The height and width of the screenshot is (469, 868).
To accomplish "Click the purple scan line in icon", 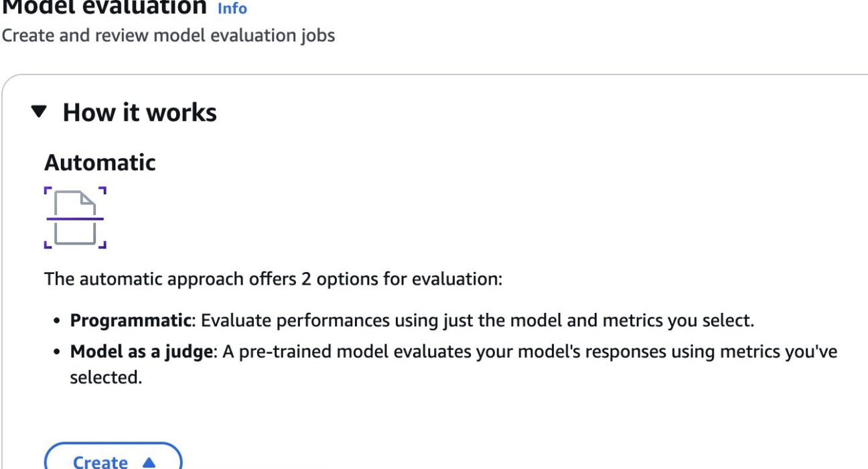I will coord(75,218).
